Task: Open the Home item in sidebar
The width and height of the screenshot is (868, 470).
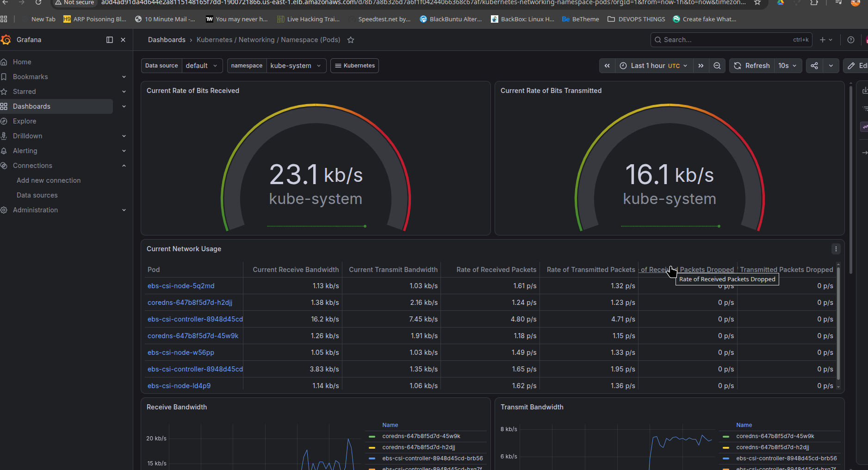Action: click(x=22, y=62)
